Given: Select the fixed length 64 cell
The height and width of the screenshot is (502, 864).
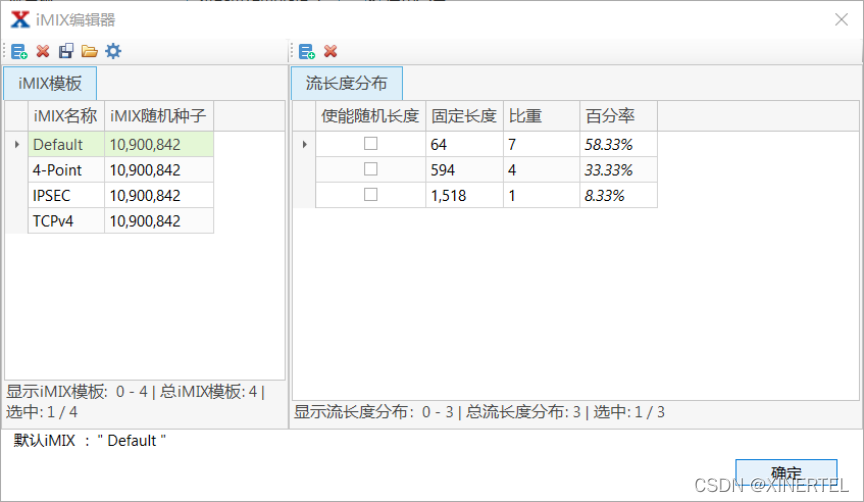Looking at the screenshot, I should click(x=465, y=144).
